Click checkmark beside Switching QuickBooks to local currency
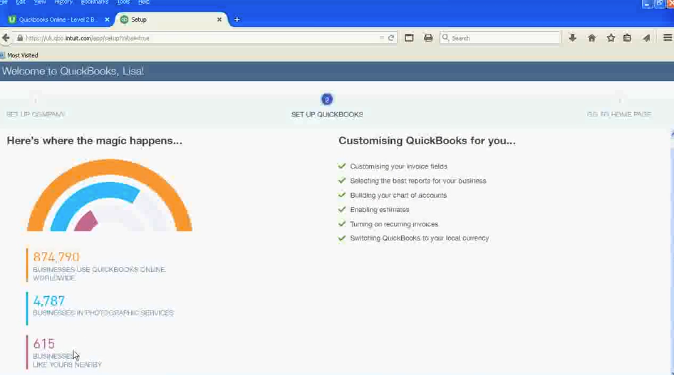 click(x=342, y=238)
